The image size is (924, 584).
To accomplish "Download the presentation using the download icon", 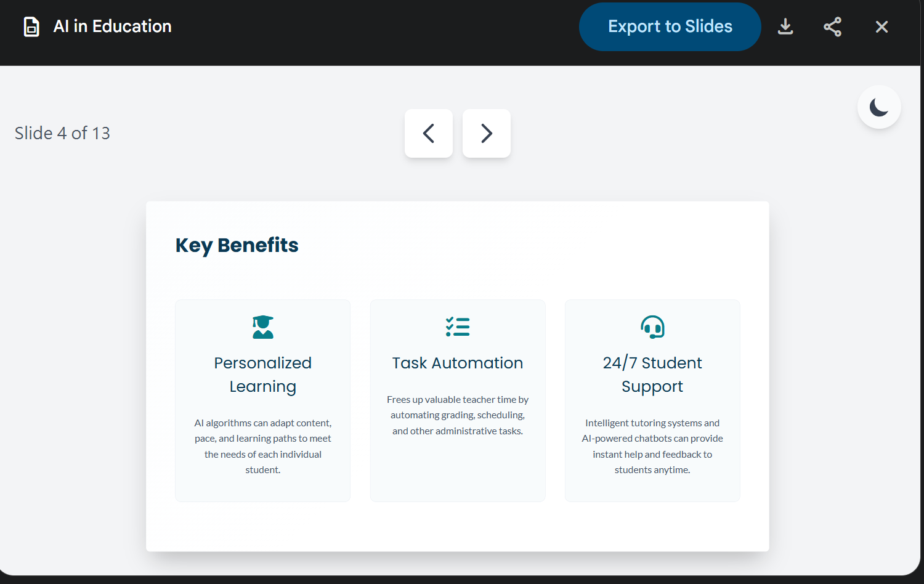I will (x=785, y=26).
